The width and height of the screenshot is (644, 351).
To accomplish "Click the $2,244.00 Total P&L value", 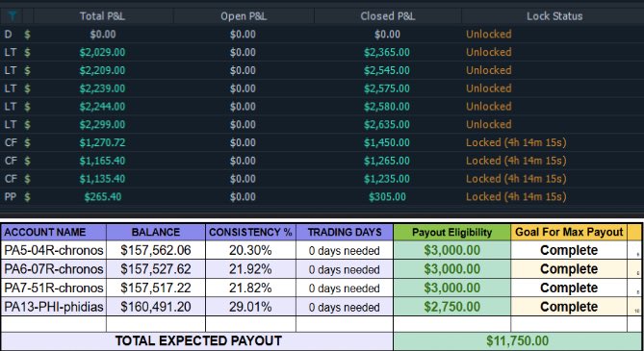I will [102, 107].
